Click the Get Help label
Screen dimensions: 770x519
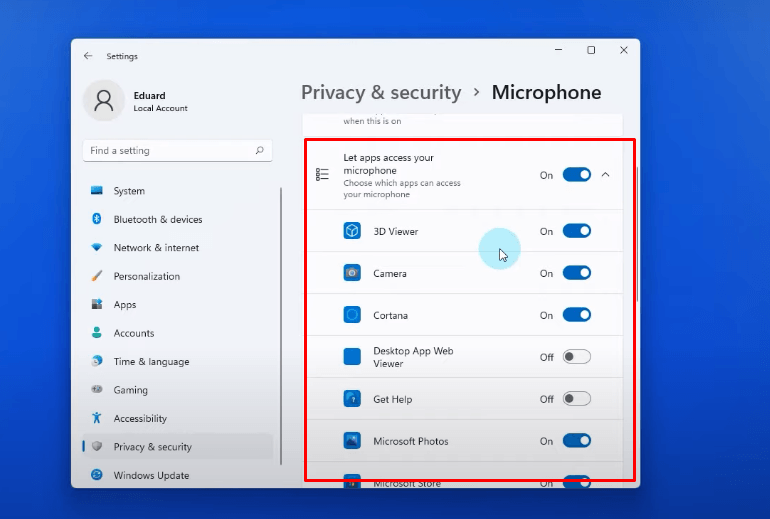tap(392, 399)
